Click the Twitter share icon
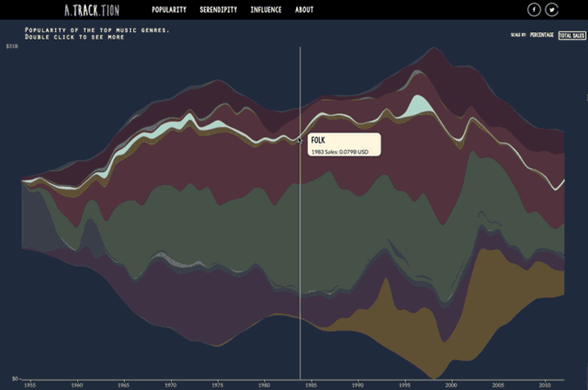This screenshot has height=390, width=588. 552,10
